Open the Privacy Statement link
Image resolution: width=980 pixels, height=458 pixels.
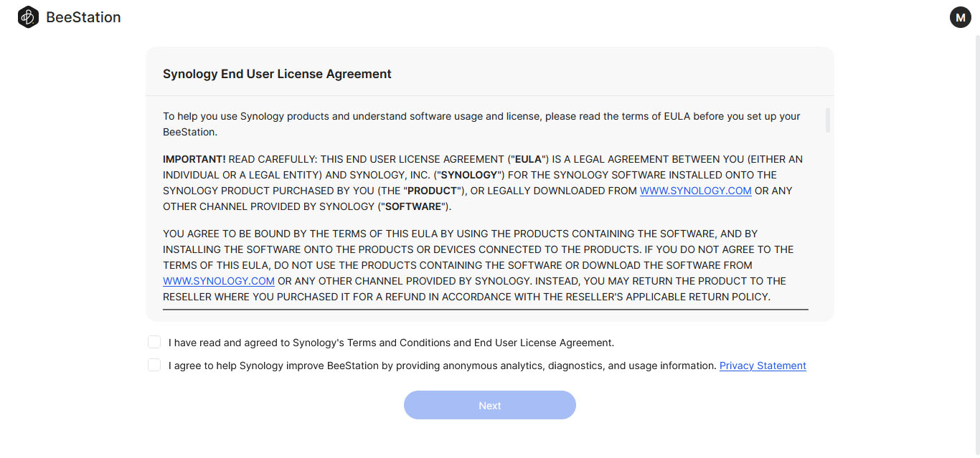click(763, 366)
